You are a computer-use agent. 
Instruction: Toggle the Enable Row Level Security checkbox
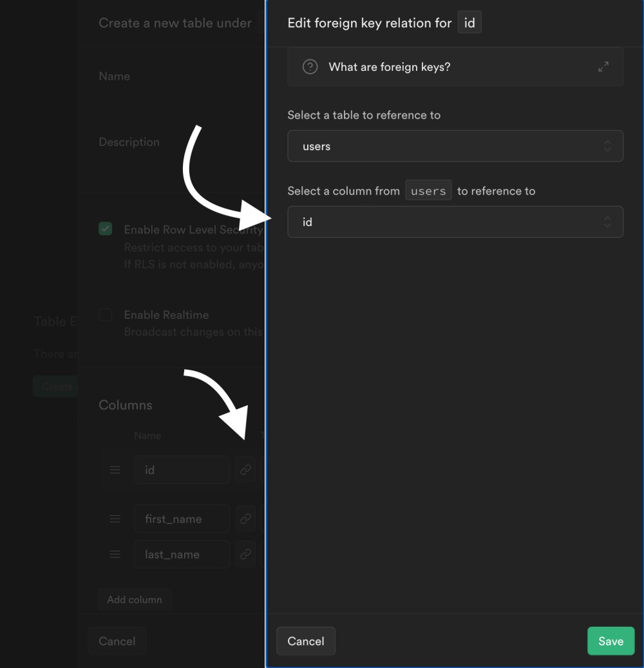pos(106,229)
